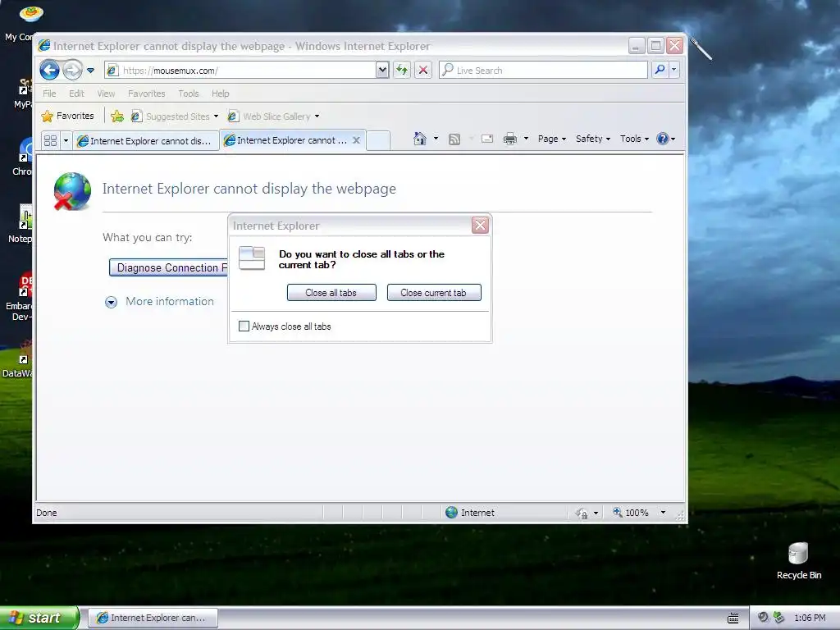Screen dimensions: 840x630
Task: Click the RSS feeds icon
Action: 454,139
